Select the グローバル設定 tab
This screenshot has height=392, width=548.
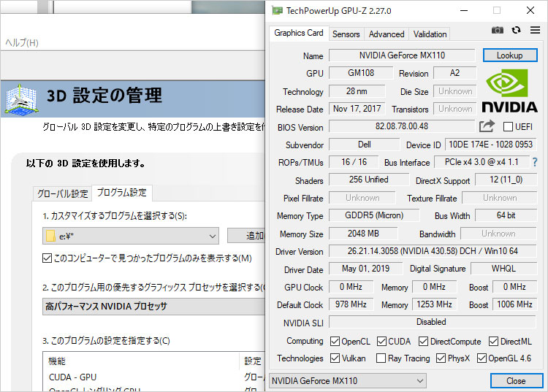tap(63, 193)
